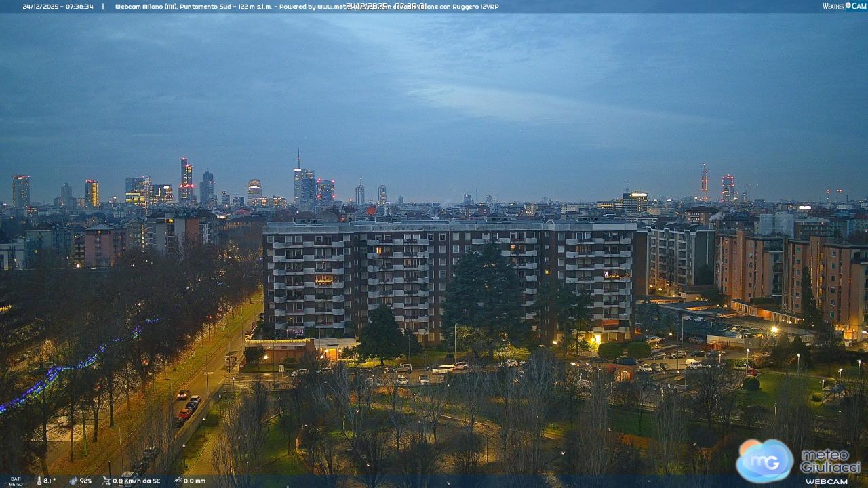Click the rain umbrella icon
The image size is (868, 488).
[x=177, y=481]
